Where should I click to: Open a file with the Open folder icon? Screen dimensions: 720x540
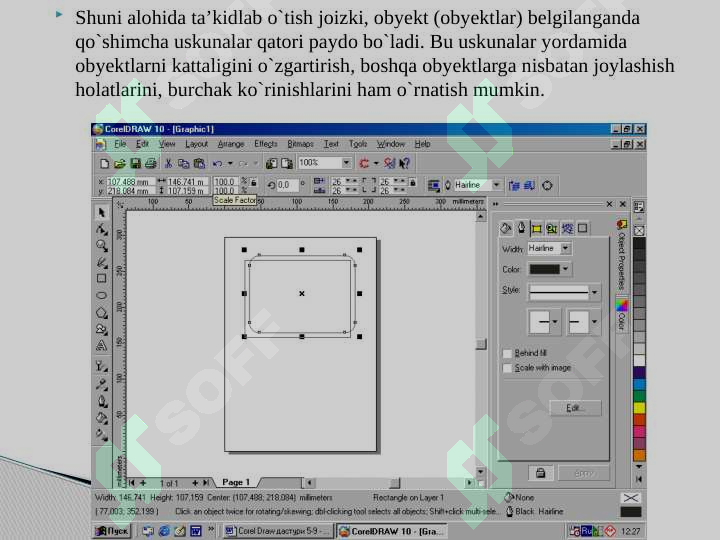point(120,163)
